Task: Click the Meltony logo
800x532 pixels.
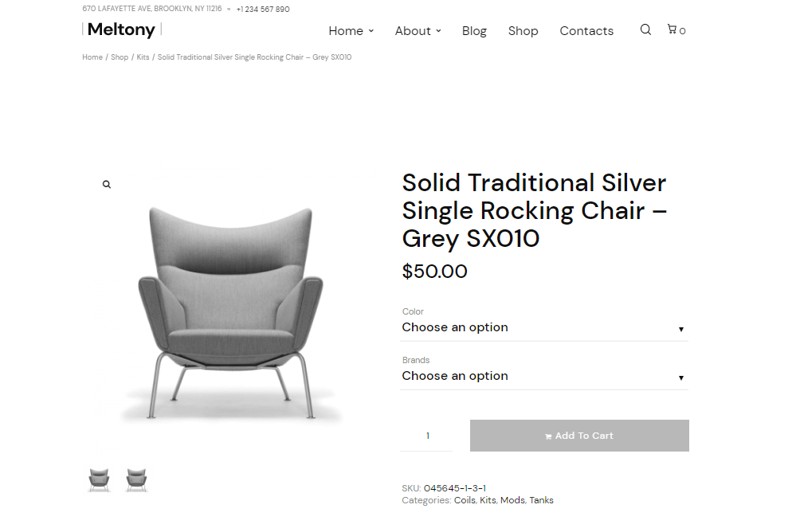Action: click(x=121, y=29)
